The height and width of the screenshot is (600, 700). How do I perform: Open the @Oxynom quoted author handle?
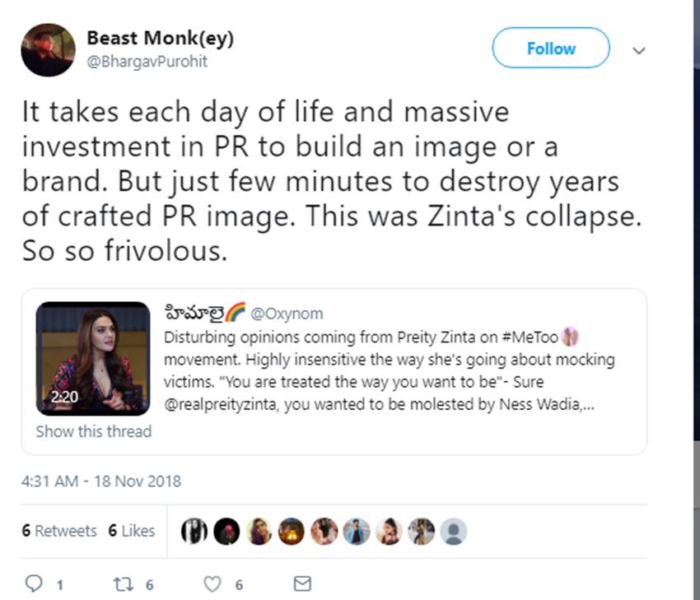click(287, 314)
